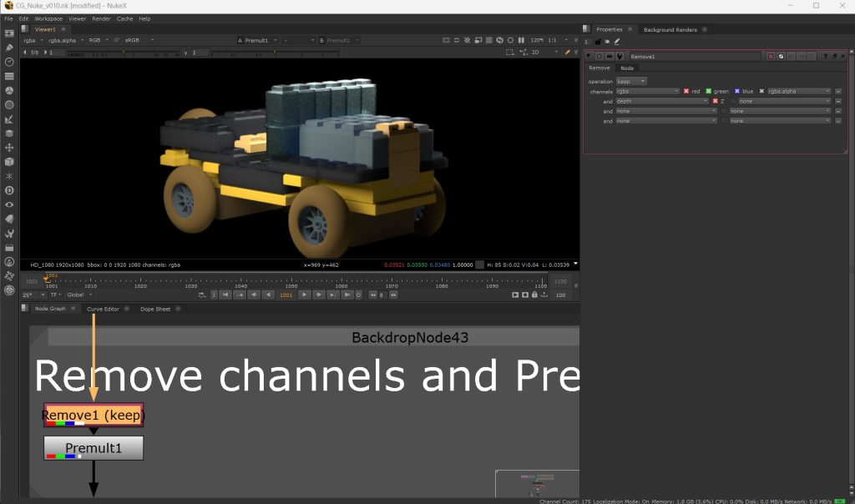Open the Deep nodes toolbar icon
Viewport: 855px width, 504px height.
(9, 190)
